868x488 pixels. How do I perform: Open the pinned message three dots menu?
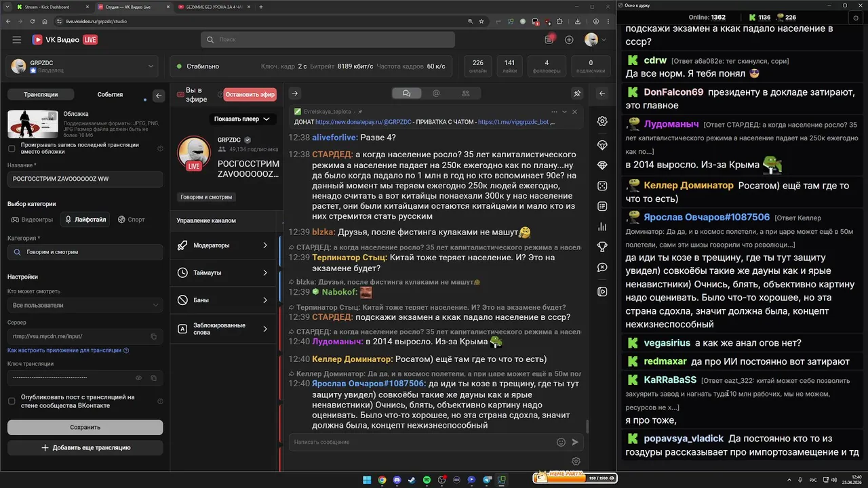tap(554, 112)
